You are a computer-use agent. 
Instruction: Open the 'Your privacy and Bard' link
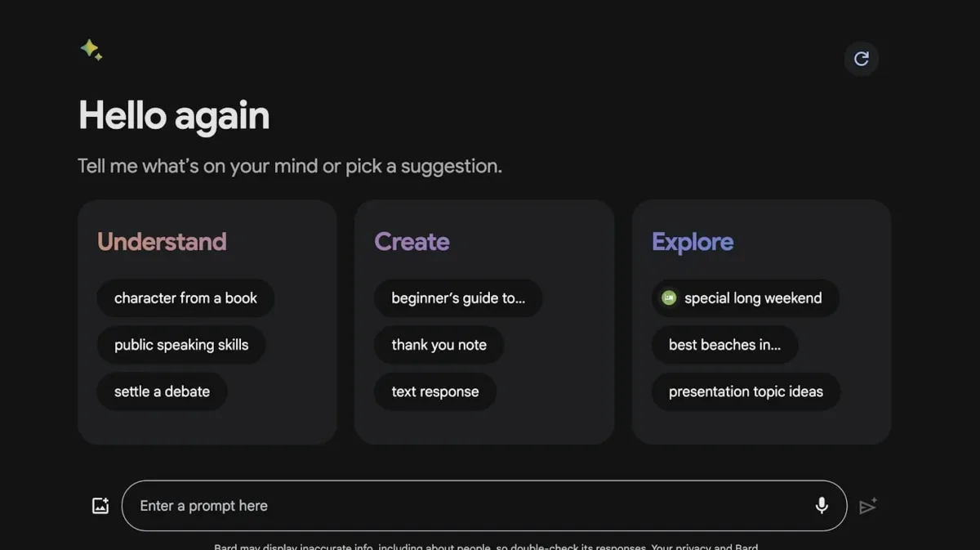(704, 547)
